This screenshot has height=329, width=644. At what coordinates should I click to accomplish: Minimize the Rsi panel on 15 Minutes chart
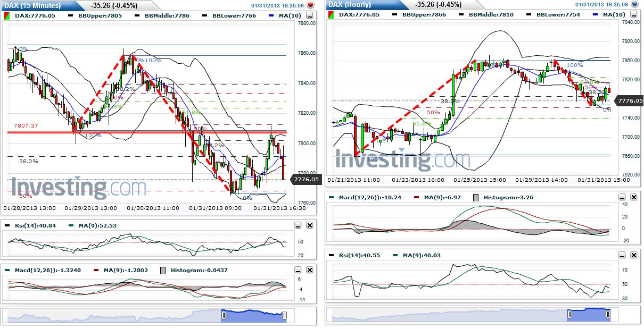tap(298, 225)
